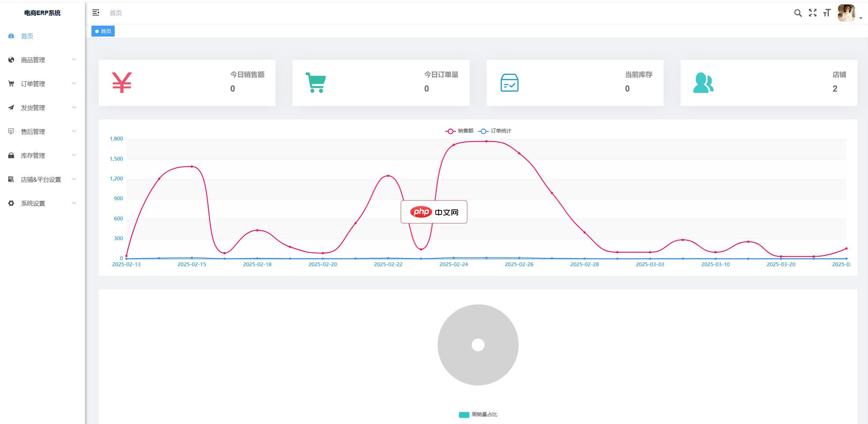Click the 2025-02-15 axis date label

(x=192, y=264)
